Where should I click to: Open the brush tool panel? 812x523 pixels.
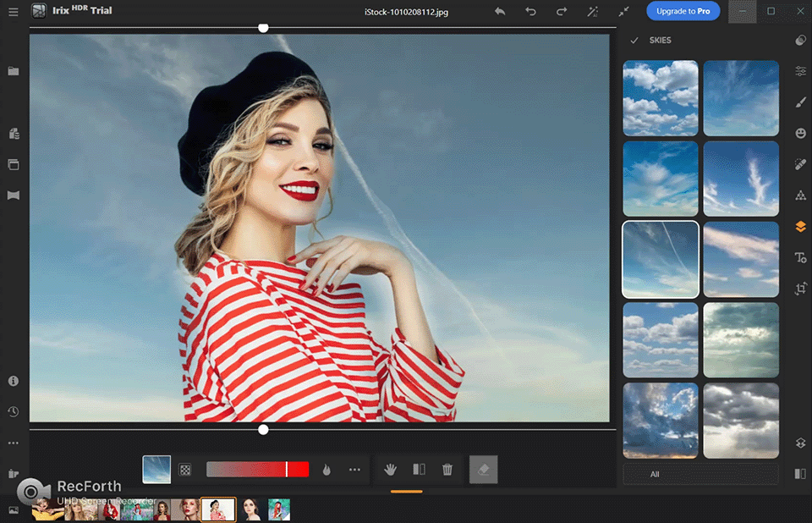pyautogui.click(x=800, y=102)
